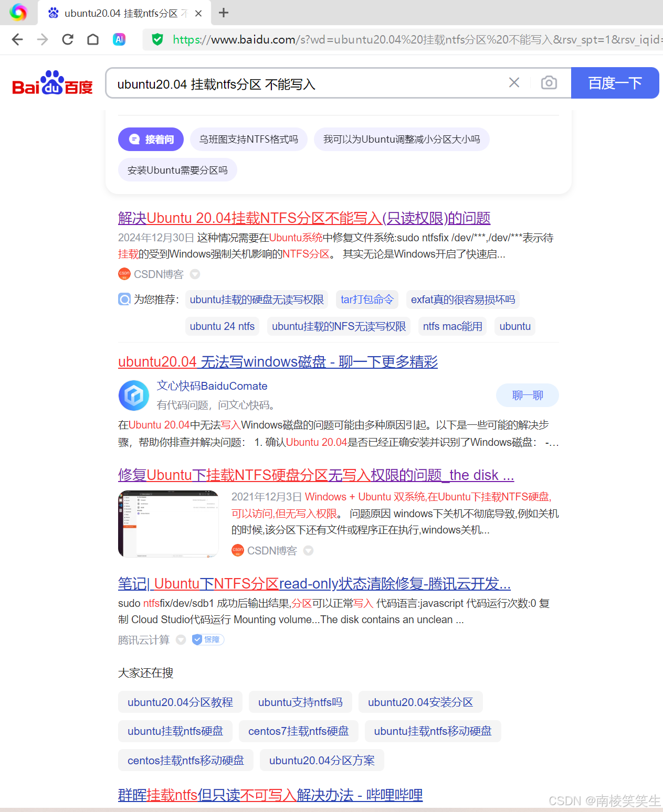Image resolution: width=663 pixels, height=812 pixels.
Task: Select suggestion 乌班图支持NTFS格式吗
Action: pos(249,140)
